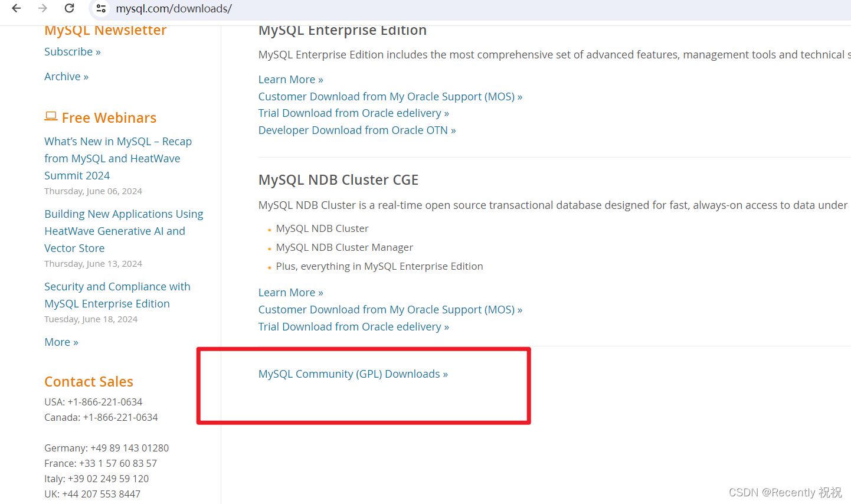Click the MySQL NDB Cluster bullet item
Screen dimensions: 851x504
[x=322, y=228]
